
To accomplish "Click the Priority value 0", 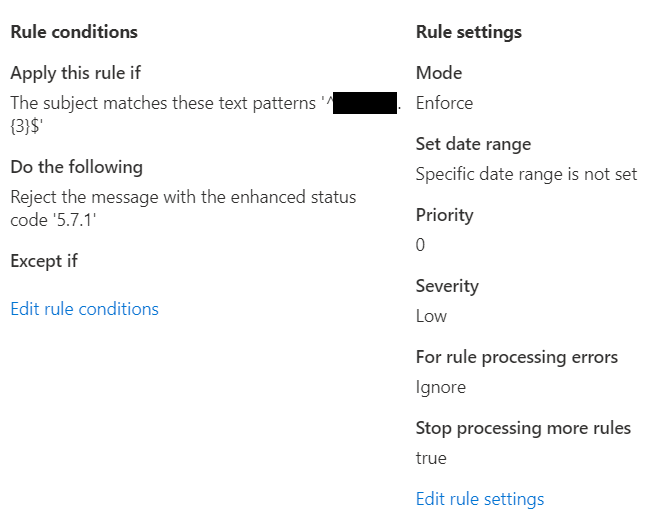I will click(420, 245).
